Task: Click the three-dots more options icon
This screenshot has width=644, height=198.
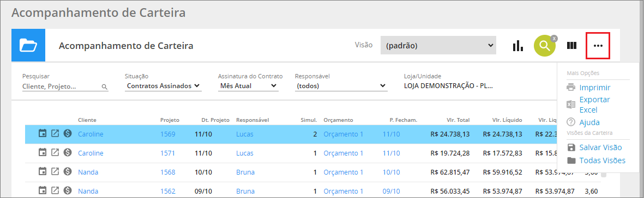Action: tap(598, 46)
